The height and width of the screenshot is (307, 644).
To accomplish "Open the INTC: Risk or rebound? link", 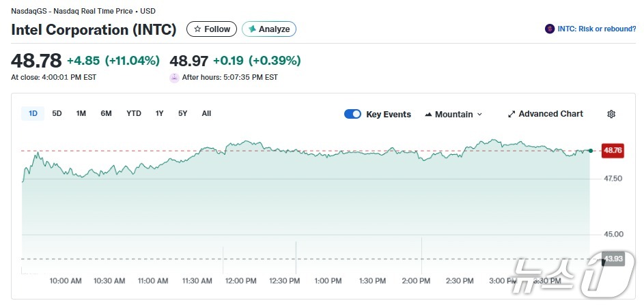I will tap(596, 29).
